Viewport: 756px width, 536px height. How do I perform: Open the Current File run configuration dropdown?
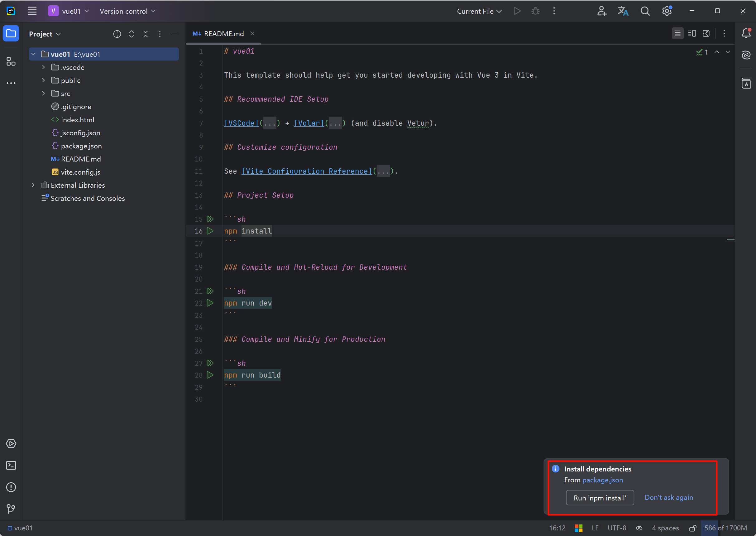click(479, 11)
